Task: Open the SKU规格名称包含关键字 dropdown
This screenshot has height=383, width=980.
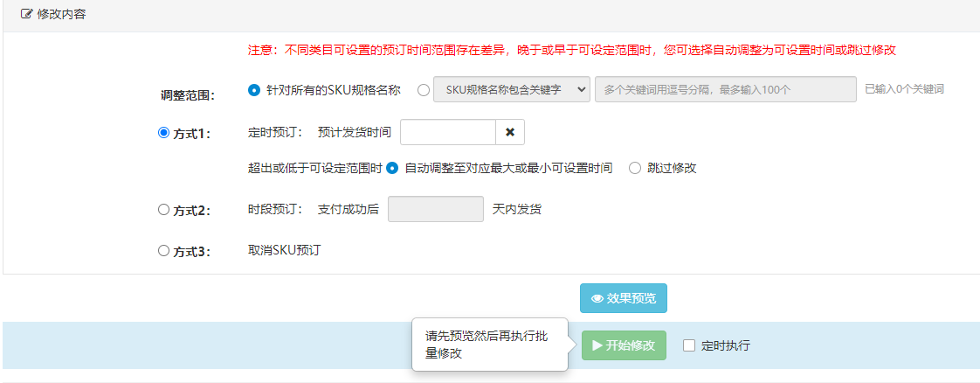Action: pos(512,89)
